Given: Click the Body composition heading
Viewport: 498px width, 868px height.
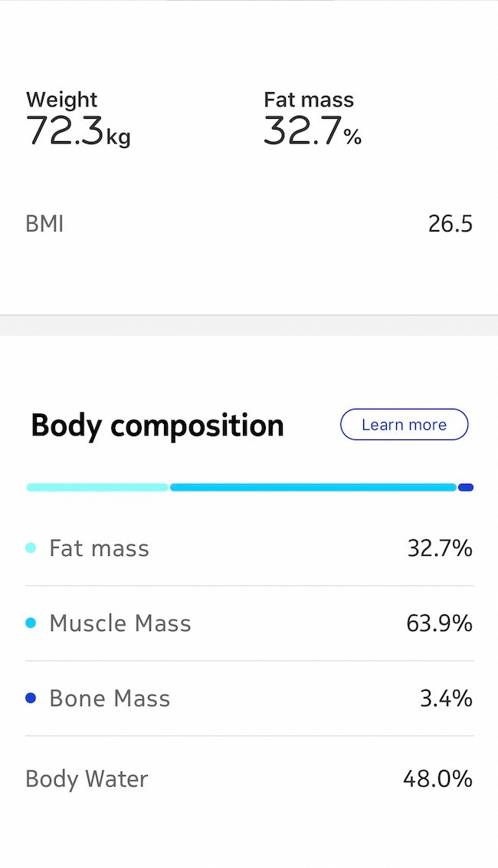Looking at the screenshot, I should (x=157, y=425).
